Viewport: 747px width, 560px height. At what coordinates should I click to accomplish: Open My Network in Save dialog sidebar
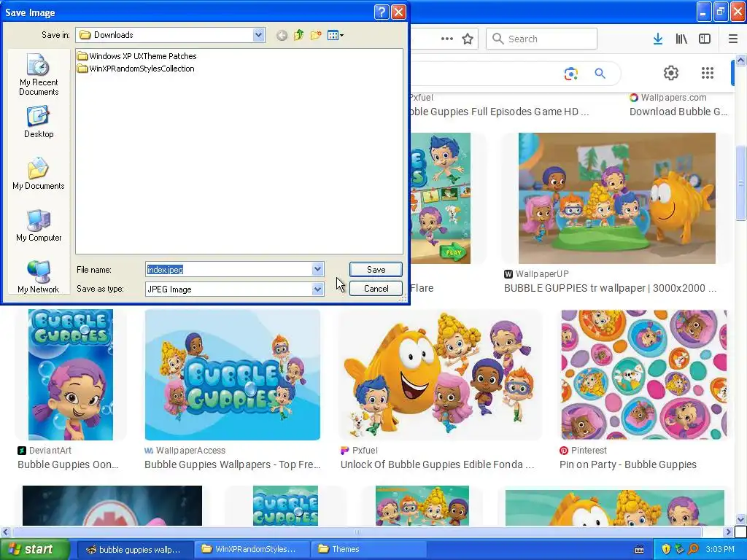click(39, 277)
